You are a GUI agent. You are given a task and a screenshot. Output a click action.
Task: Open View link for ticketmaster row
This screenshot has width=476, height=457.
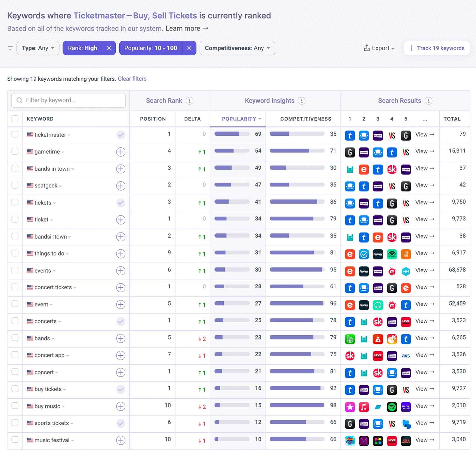point(425,135)
